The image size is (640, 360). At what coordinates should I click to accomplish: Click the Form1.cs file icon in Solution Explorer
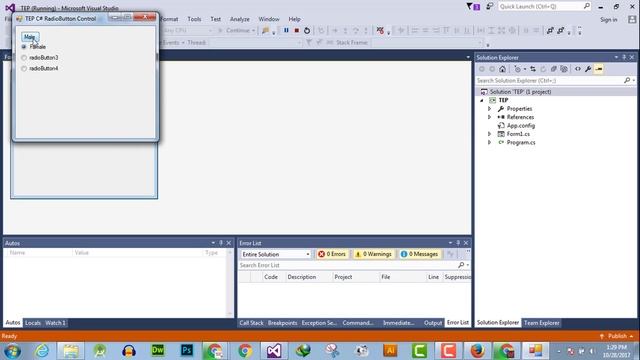tap(501, 134)
